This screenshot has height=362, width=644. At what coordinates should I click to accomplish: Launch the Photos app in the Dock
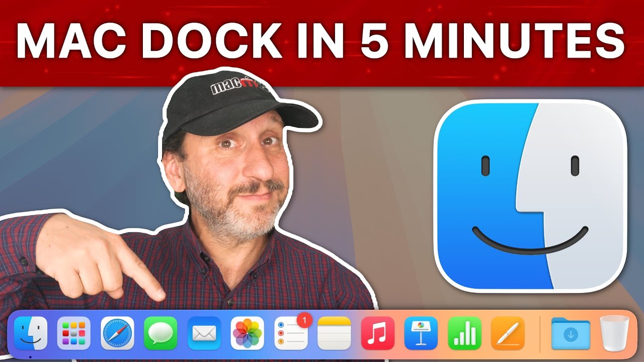coord(248,333)
